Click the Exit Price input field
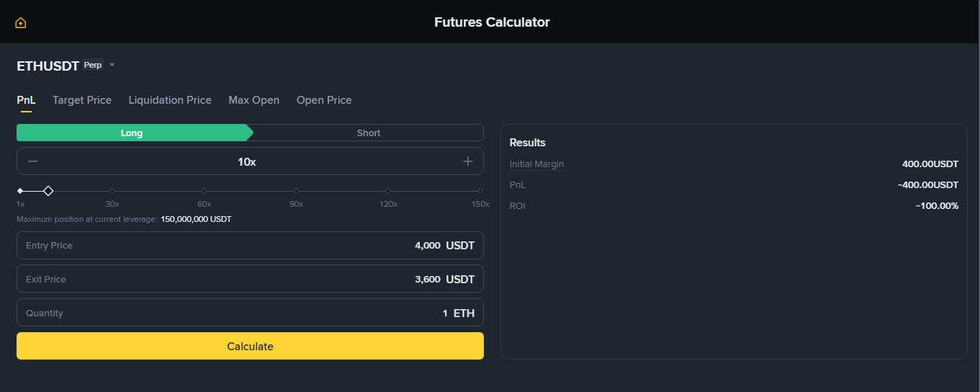980x392 pixels. (250, 279)
